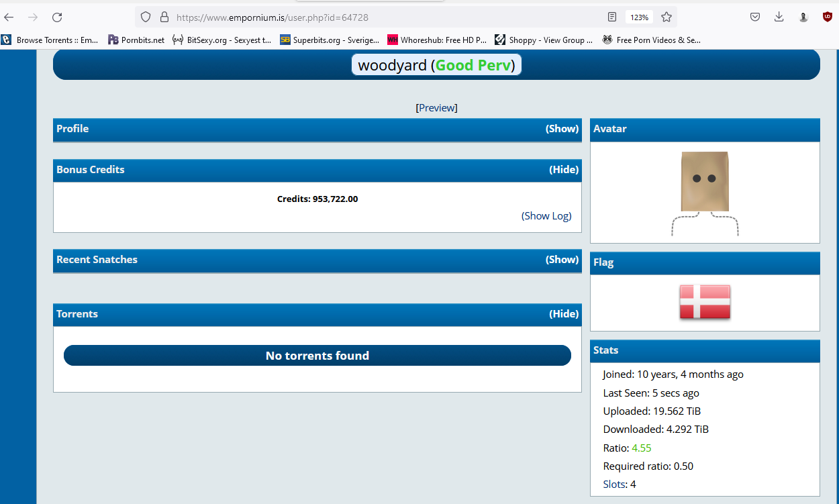The width and height of the screenshot is (839, 504).
Task: Reload the page with the refresh icon
Action: pos(57,17)
